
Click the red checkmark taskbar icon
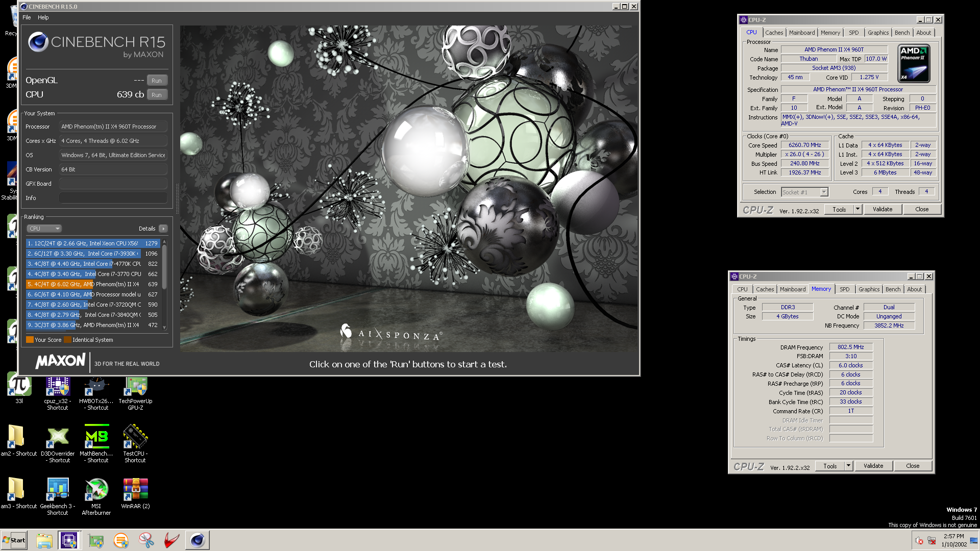(171, 540)
